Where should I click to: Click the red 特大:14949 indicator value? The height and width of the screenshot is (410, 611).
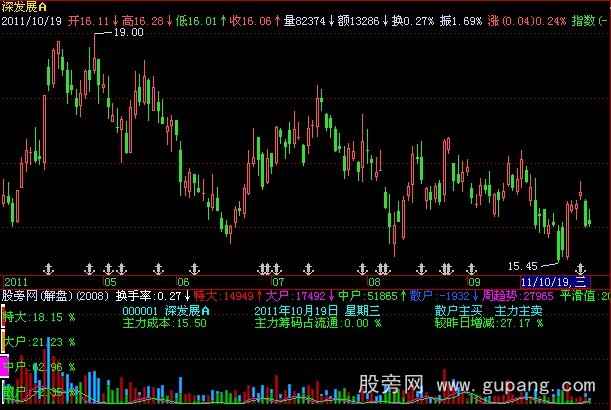pos(224,296)
